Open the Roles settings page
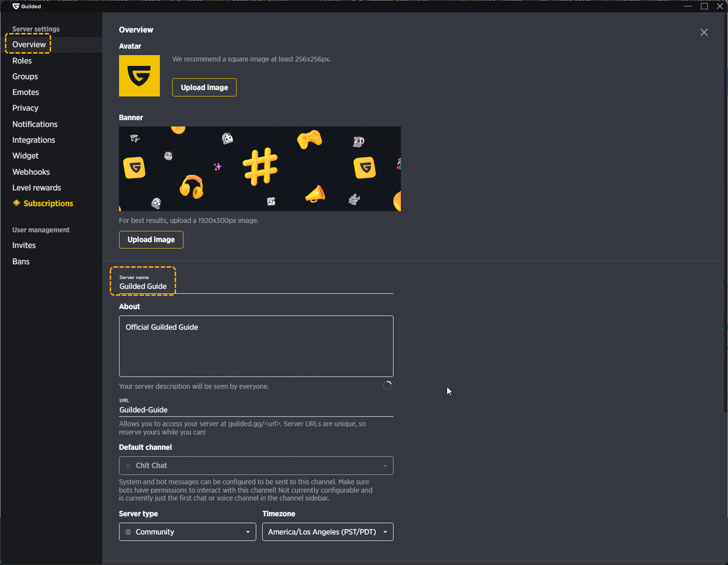The width and height of the screenshot is (728, 565). point(22,61)
